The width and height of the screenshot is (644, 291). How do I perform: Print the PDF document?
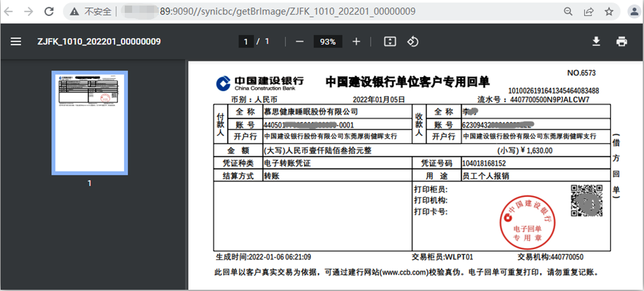[622, 42]
